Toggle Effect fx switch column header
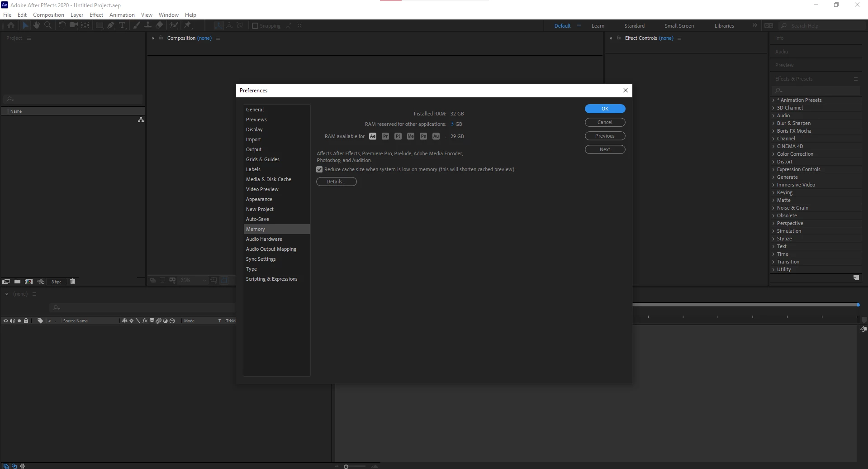The width and height of the screenshot is (868, 469). coord(145,321)
